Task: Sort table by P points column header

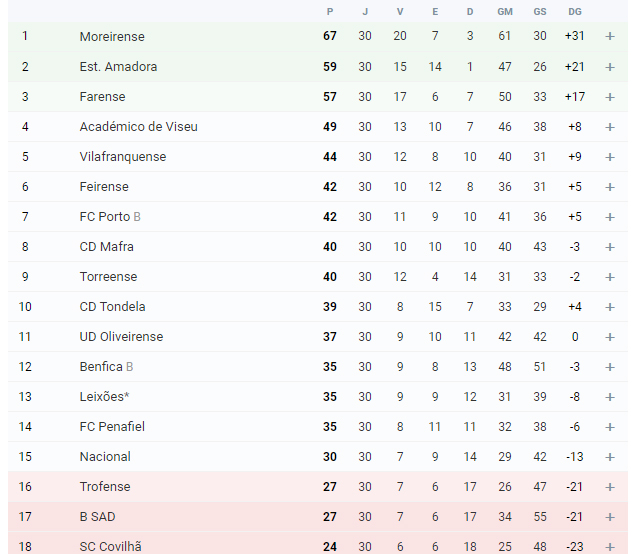Action: 330,12
